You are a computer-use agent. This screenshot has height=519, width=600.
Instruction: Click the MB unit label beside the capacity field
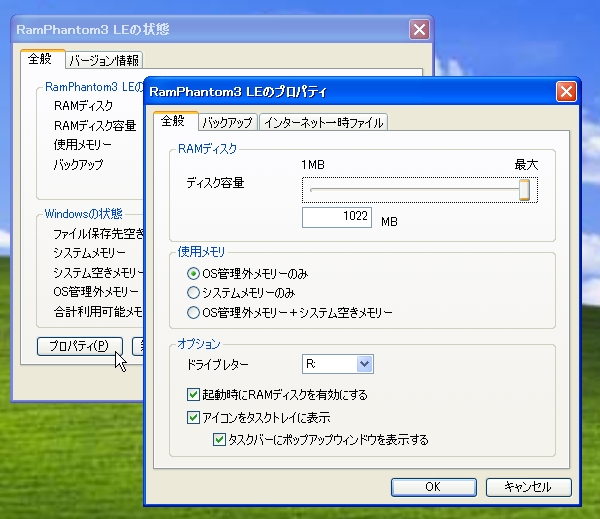click(x=389, y=222)
